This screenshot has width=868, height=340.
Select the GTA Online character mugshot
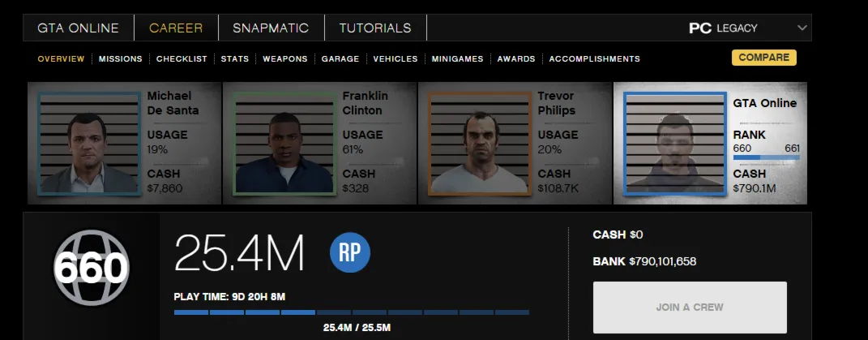pyautogui.click(x=675, y=144)
